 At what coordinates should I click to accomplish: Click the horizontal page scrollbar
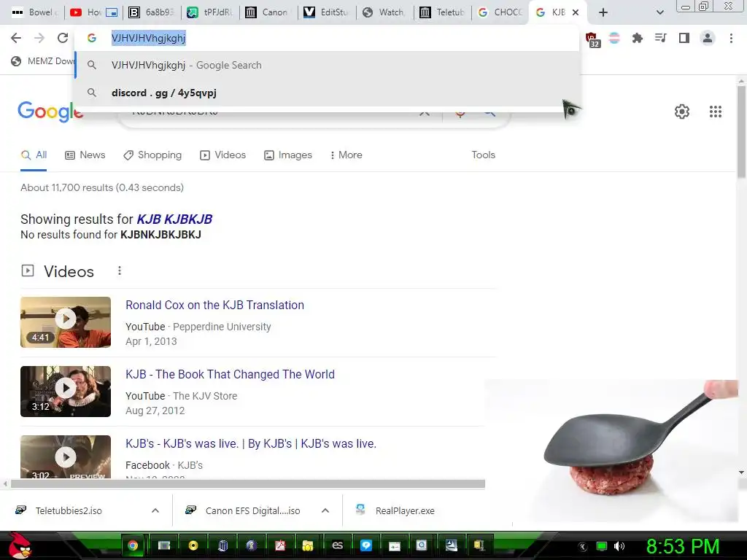point(248,484)
